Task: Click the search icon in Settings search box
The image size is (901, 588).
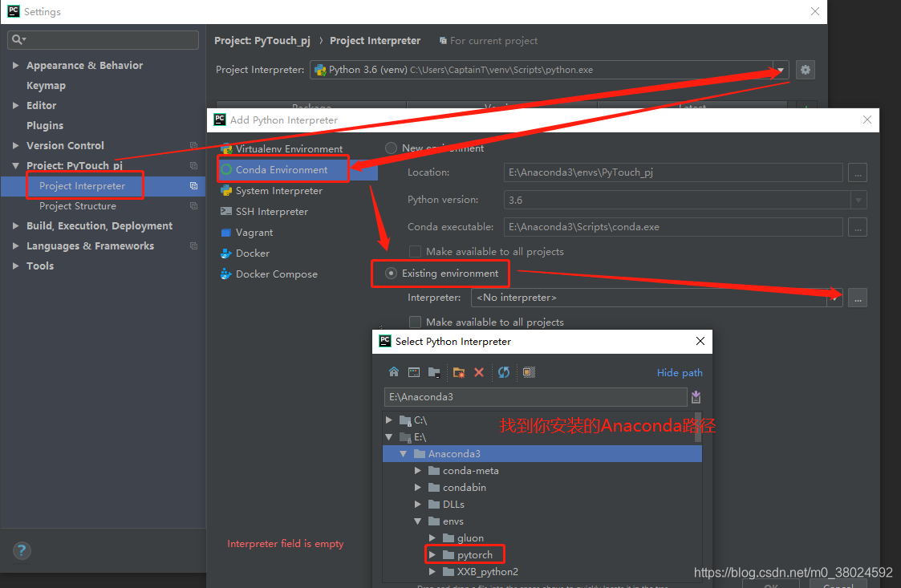Action: (18, 39)
